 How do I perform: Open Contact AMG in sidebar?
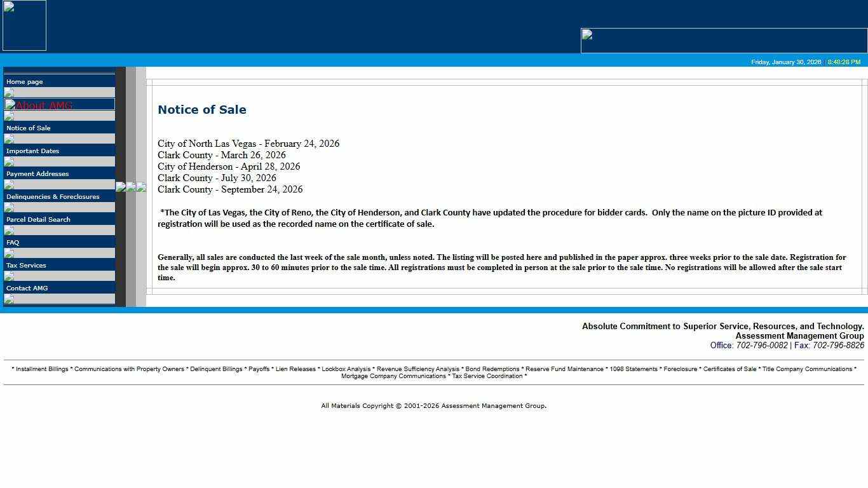point(27,288)
